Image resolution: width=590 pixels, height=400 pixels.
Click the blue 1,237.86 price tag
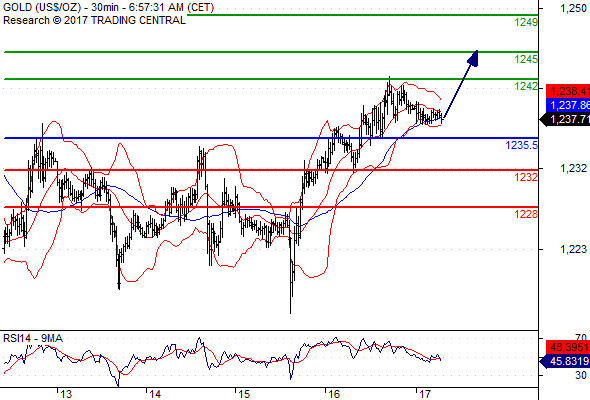tap(568, 105)
